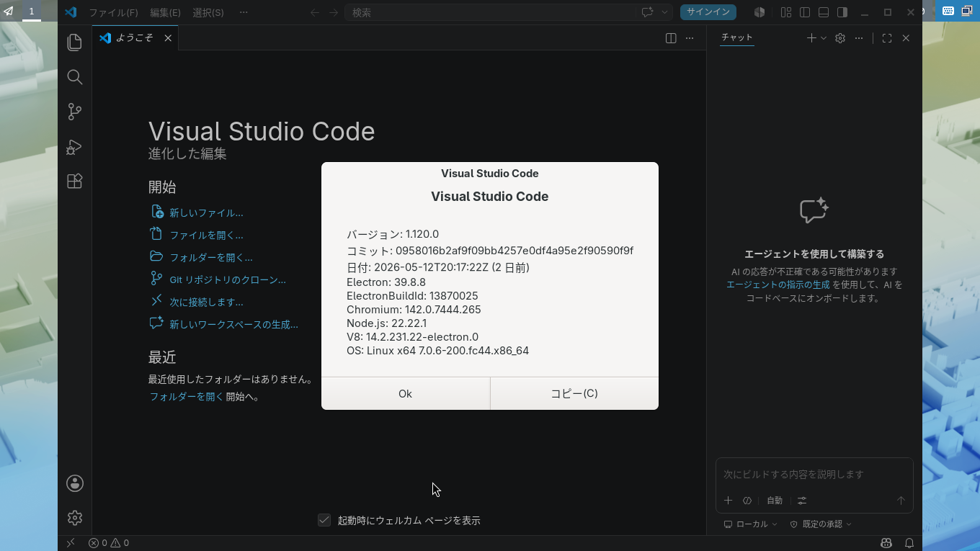Click エージェントの指示の生成 link
Screen dimensions: 980x551
[778, 285]
